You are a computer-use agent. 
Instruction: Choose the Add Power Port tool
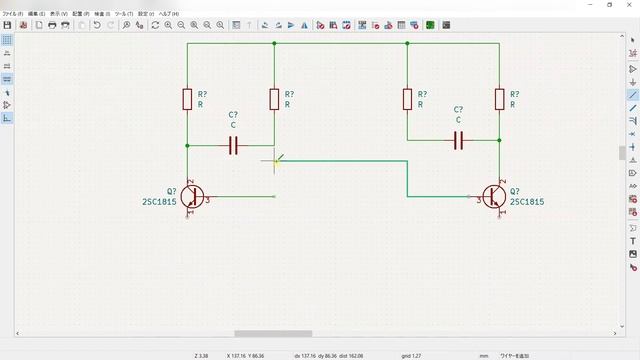[x=633, y=82]
